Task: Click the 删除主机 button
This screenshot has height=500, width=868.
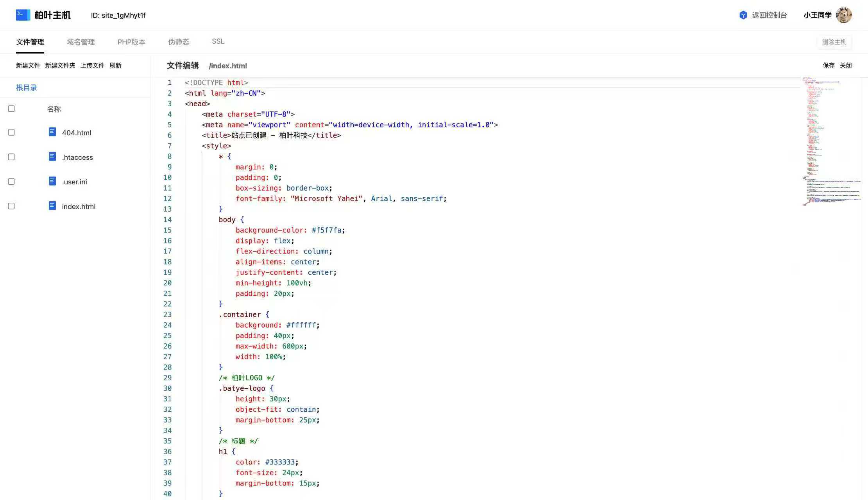Action: tap(834, 42)
